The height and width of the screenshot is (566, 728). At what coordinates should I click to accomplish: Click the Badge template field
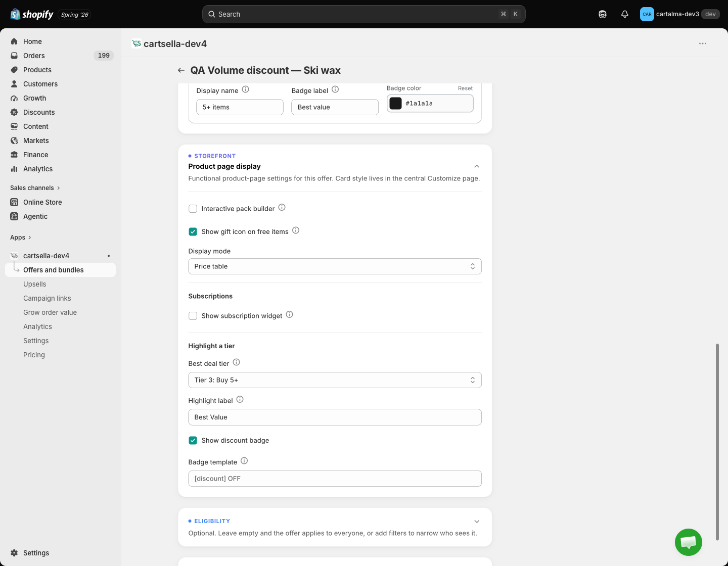point(335,479)
